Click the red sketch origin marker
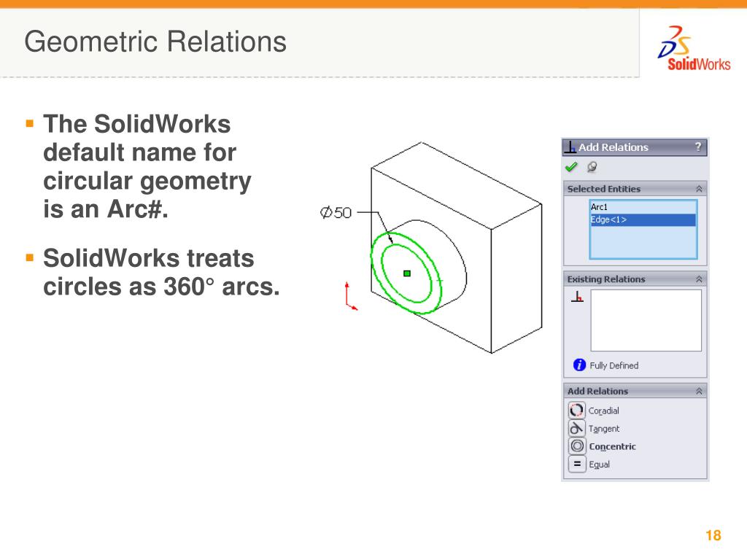Image resolution: width=747 pixels, height=560 pixels. click(351, 296)
